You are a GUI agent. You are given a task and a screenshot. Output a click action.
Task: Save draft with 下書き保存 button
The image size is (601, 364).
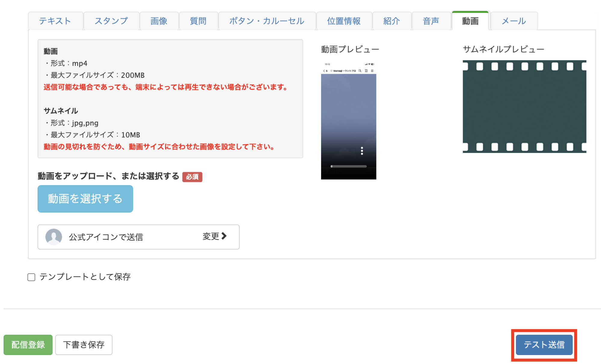click(x=84, y=344)
